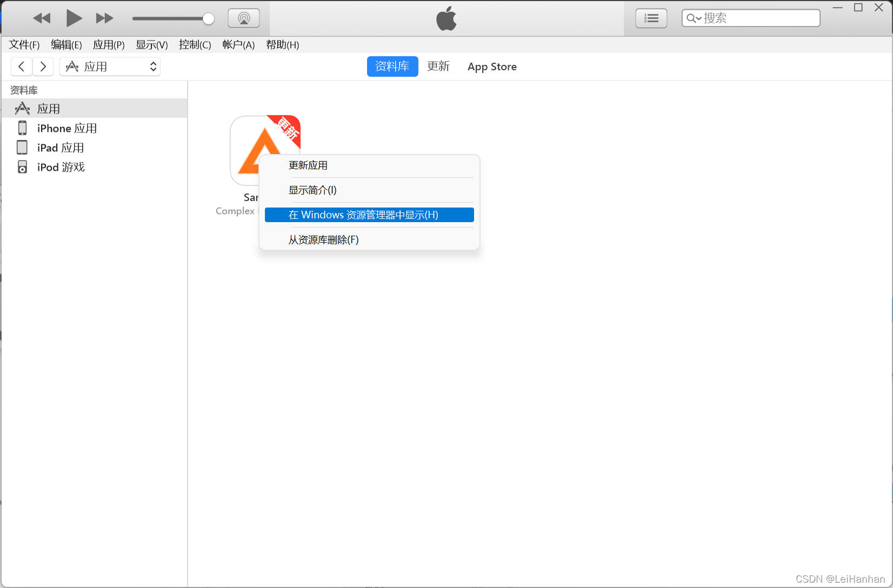Click the iPad device icon in sidebar
Screen dimensions: 893x588
tap(22, 148)
